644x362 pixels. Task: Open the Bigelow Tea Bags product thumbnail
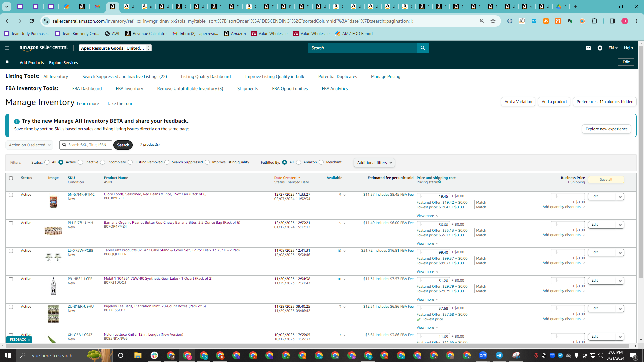tap(53, 314)
